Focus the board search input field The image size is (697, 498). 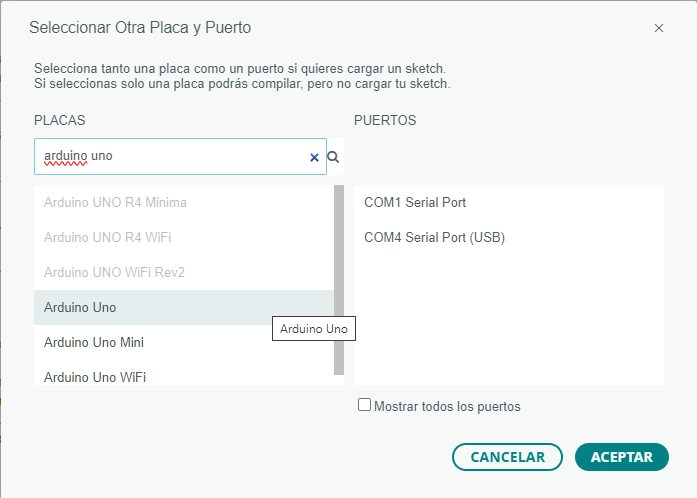[170, 157]
